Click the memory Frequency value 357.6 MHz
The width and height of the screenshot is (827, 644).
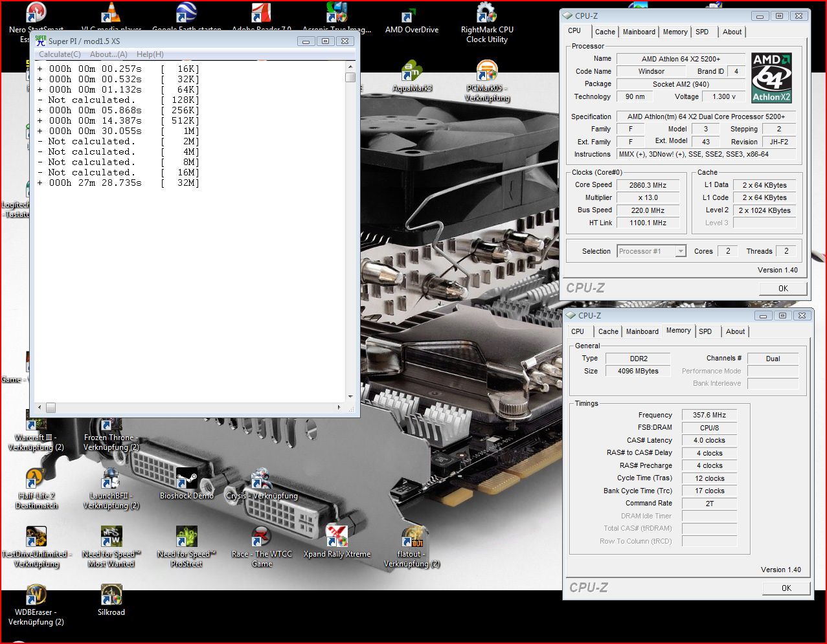(709, 416)
